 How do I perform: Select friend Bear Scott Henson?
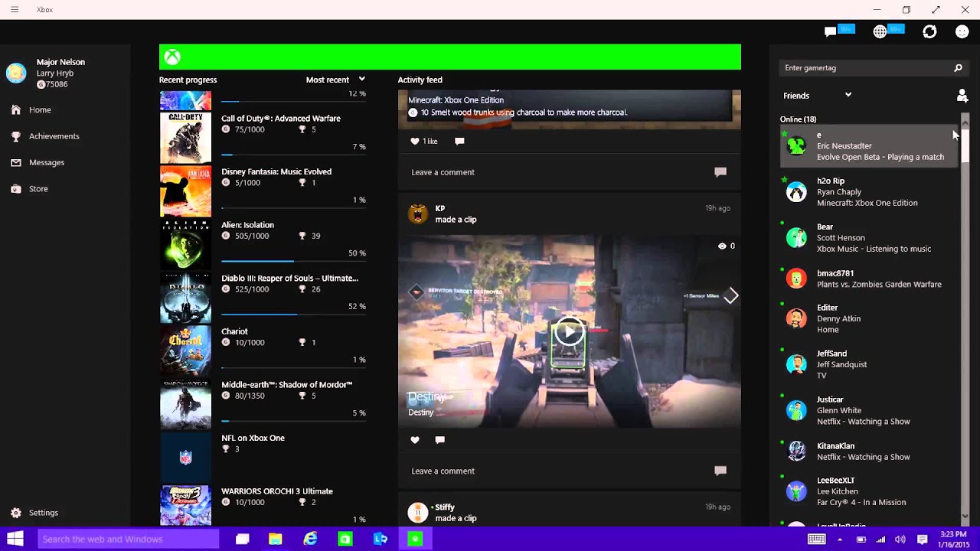tap(870, 237)
